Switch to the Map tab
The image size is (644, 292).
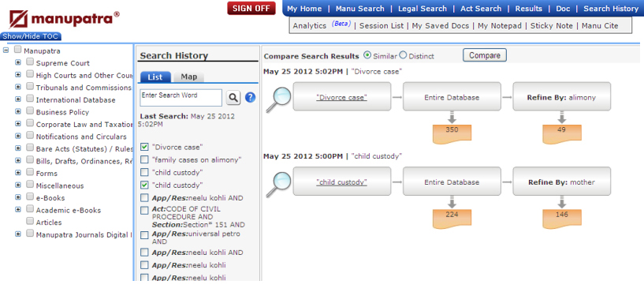[189, 77]
